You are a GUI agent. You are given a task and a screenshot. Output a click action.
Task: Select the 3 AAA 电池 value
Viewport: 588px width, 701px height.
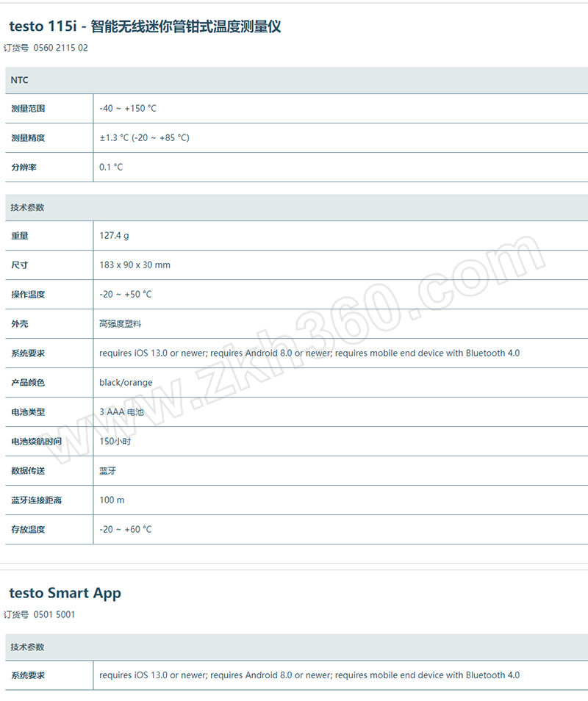(x=121, y=412)
